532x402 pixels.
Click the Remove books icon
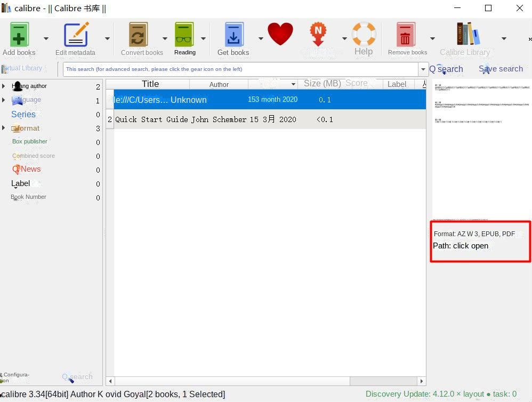click(406, 34)
